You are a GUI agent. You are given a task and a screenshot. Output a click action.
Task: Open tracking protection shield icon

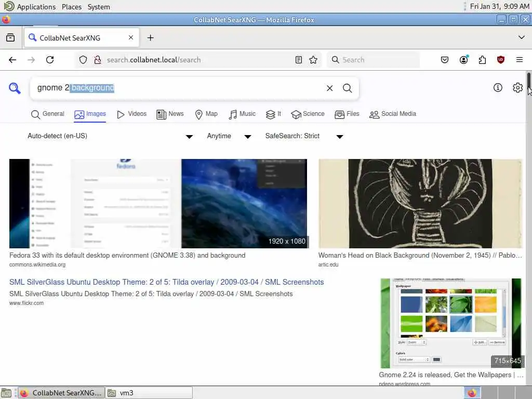pyautogui.click(x=83, y=60)
